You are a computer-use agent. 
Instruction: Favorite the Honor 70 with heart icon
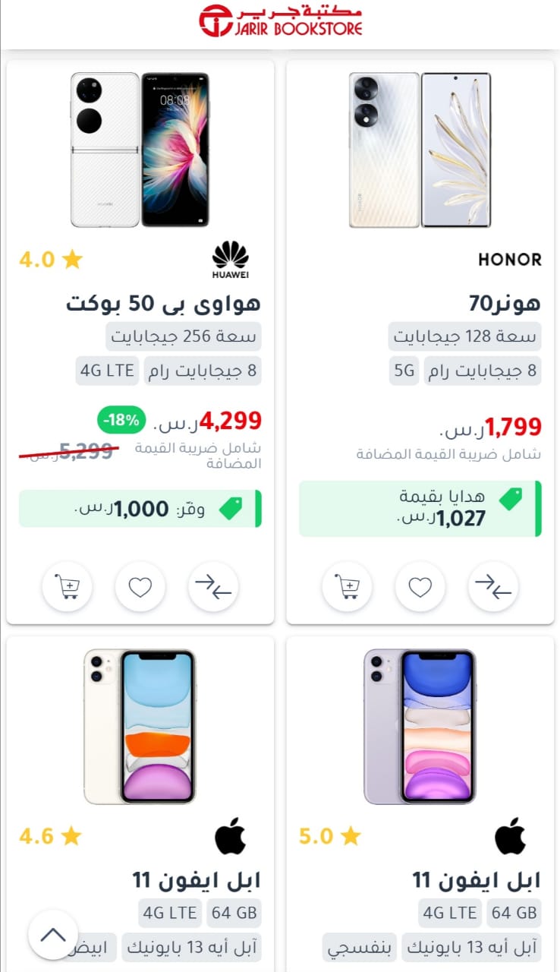pyautogui.click(x=420, y=587)
